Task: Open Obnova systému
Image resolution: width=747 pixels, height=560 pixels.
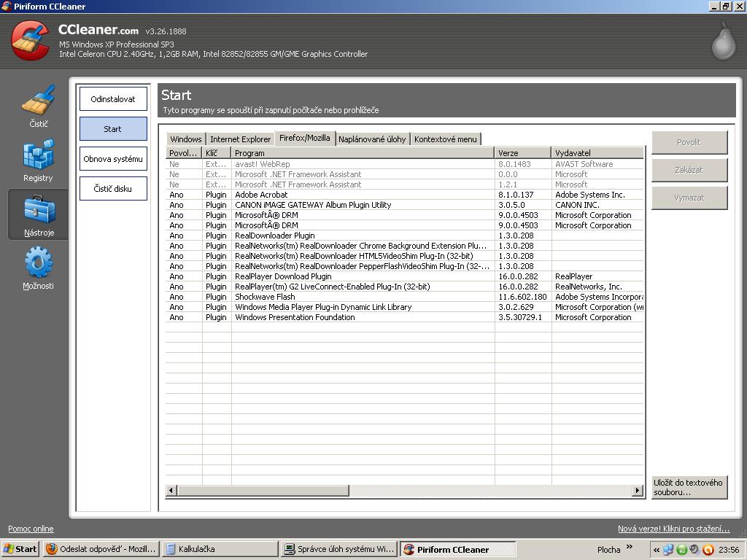Action: coord(113,159)
